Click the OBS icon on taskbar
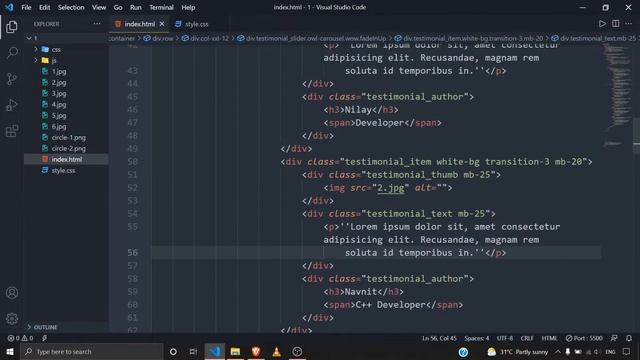Screen dimensions: 640x360 click(x=297, y=351)
